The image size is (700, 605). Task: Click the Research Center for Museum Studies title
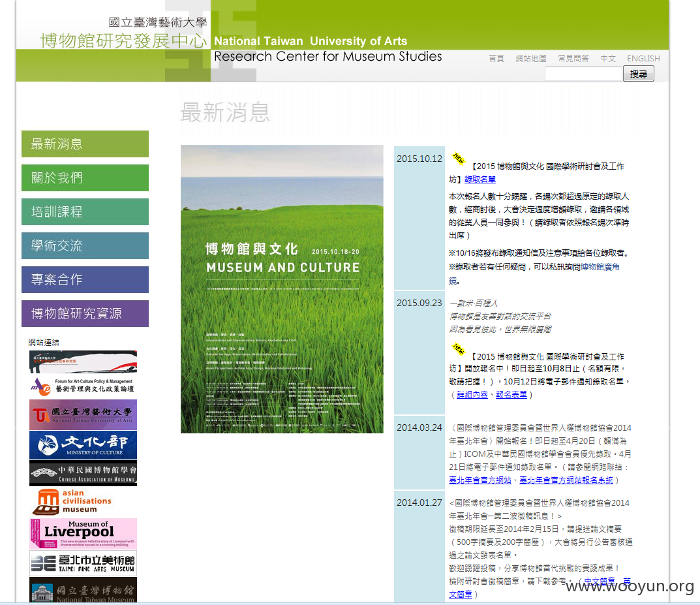[327, 56]
